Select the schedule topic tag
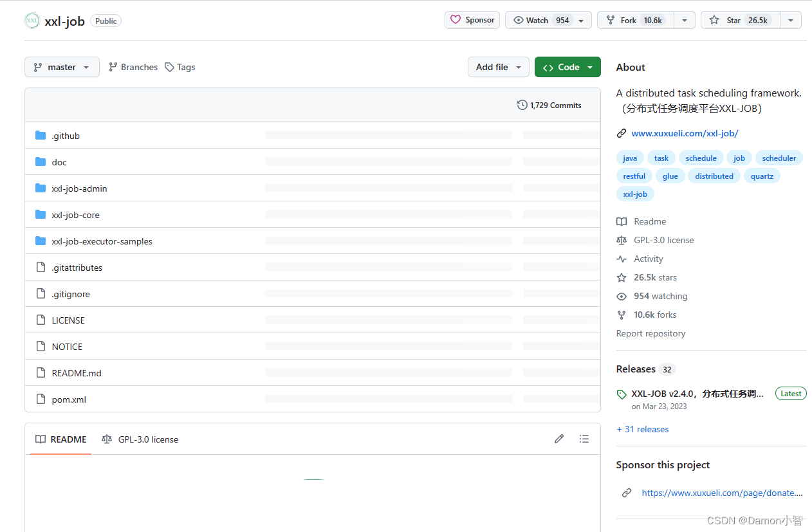 [701, 158]
